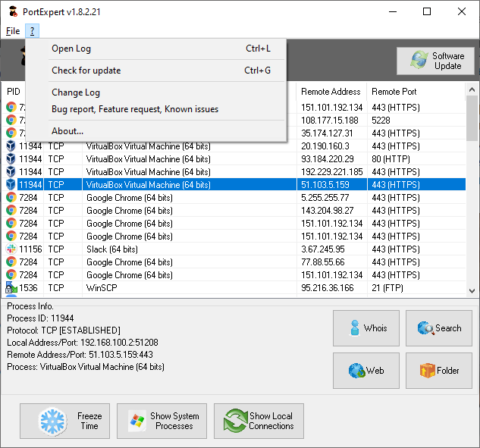
Task: Click the Chrome icon of row 5.255.255.77
Action: (11, 197)
